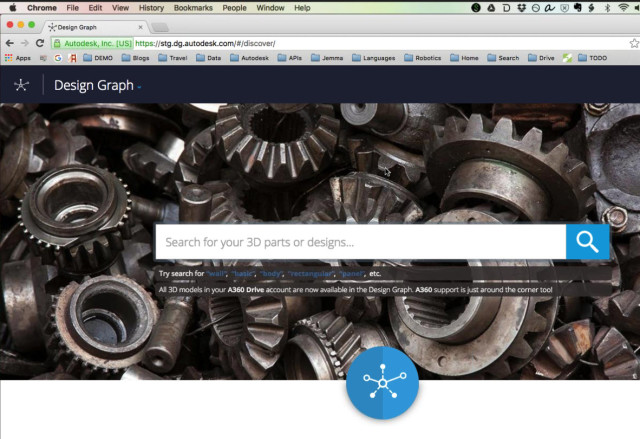Click the green striped bookmark icon
This screenshot has height=439, width=640.
(x=567, y=58)
